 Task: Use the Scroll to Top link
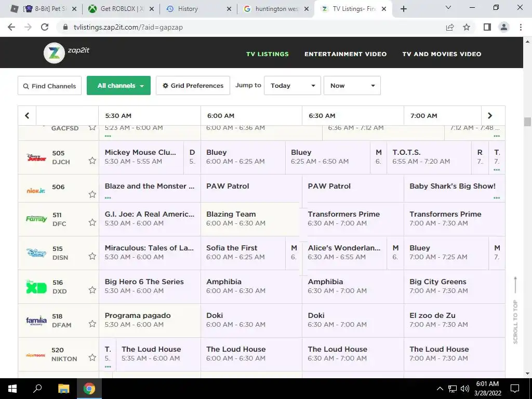[515, 310]
